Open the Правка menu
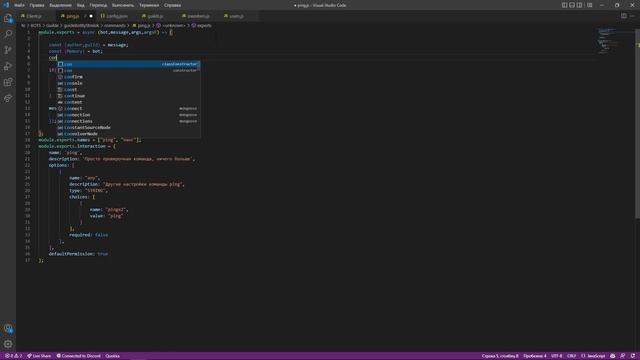This screenshot has height=360, width=640. coord(37,5)
